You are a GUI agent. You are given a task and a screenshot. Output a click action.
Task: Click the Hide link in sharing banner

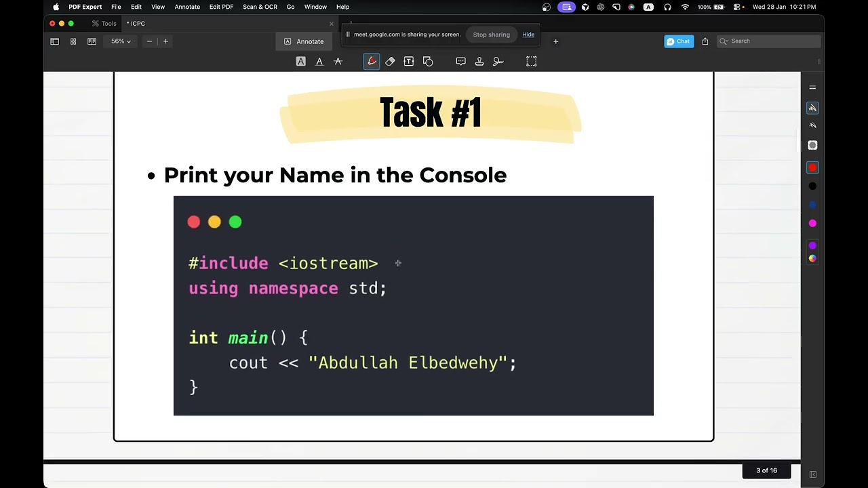(x=528, y=35)
